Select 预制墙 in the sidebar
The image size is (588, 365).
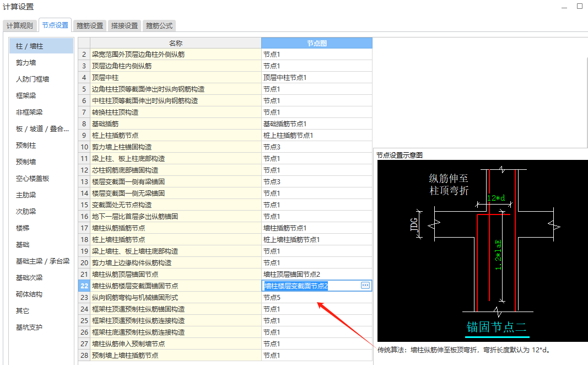41,162
